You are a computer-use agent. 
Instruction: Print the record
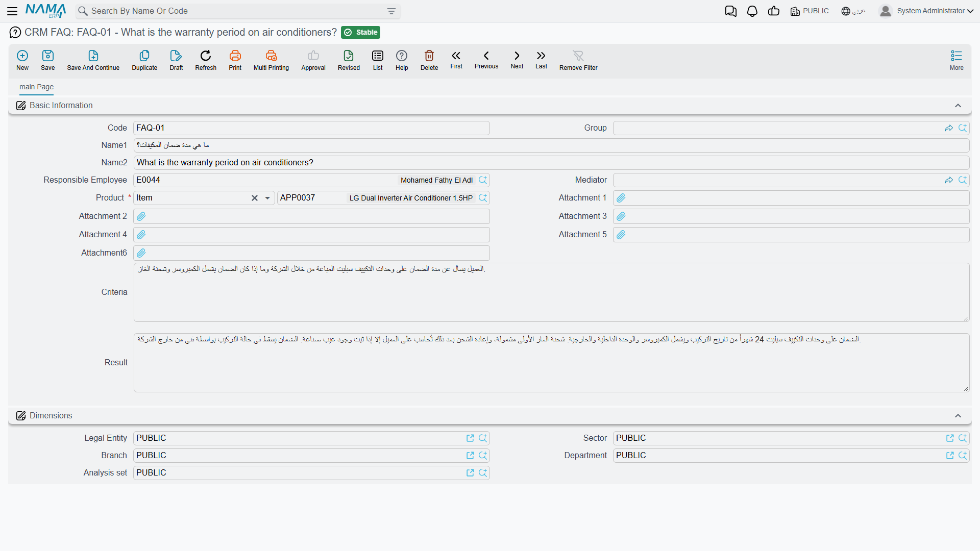tap(235, 60)
